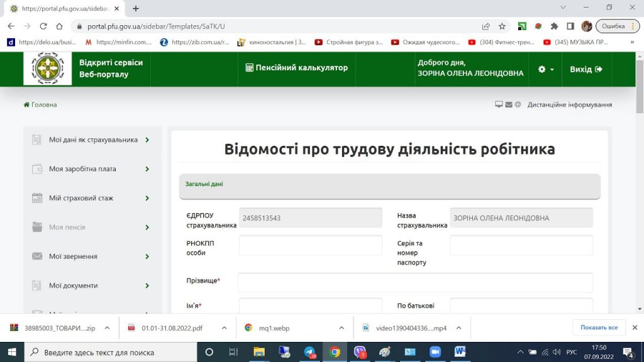The height and width of the screenshot is (362, 644).
Task: Go to Головна breadcrumb link
Action: click(x=40, y=105)
